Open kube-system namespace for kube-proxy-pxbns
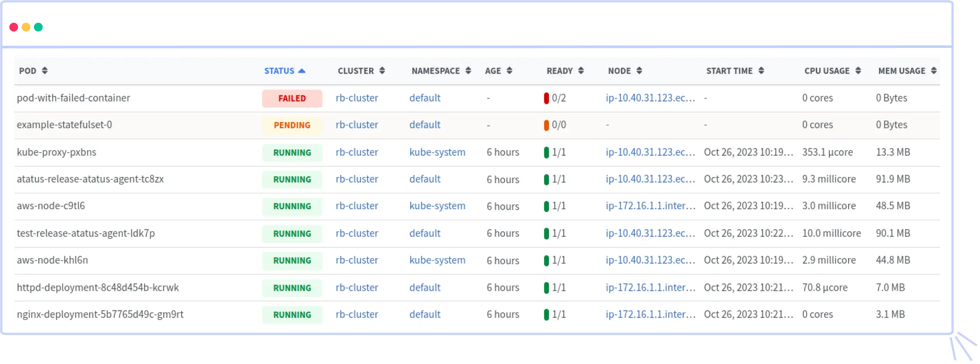The image size is (980, 364). (x=438, y=152)
